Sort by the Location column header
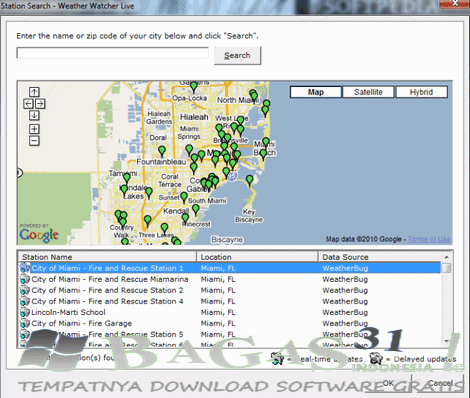 click(x=257, y=257)
